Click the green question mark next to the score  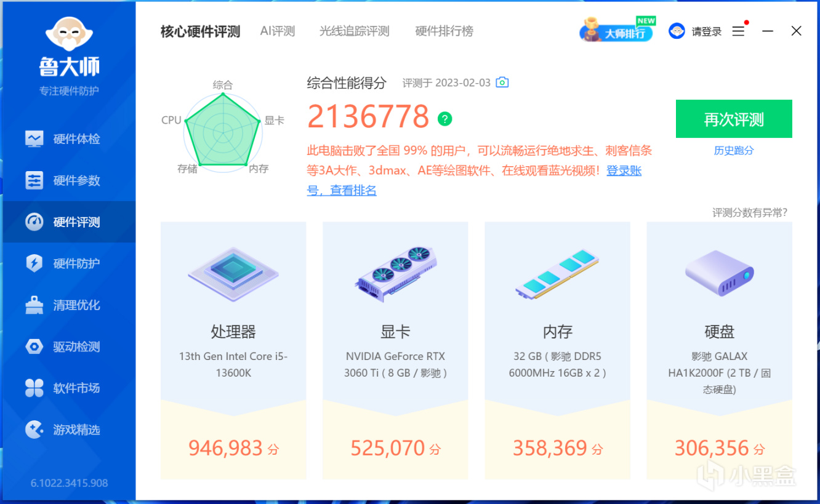(444, 119)
